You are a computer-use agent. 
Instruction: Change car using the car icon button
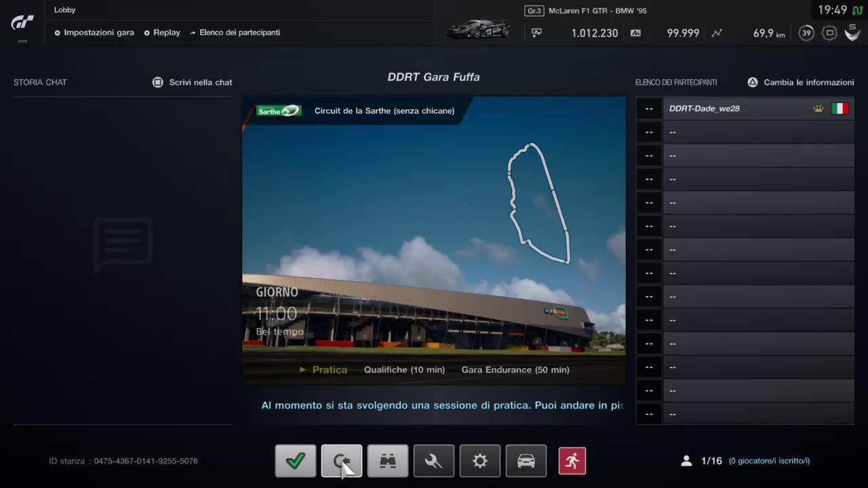click(x=526, y=461)
